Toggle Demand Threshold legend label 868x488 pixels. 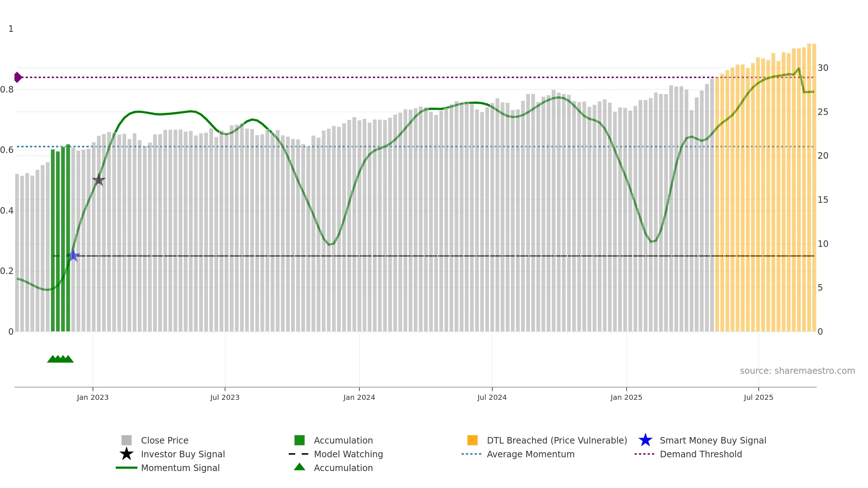(x=701, y=454)
